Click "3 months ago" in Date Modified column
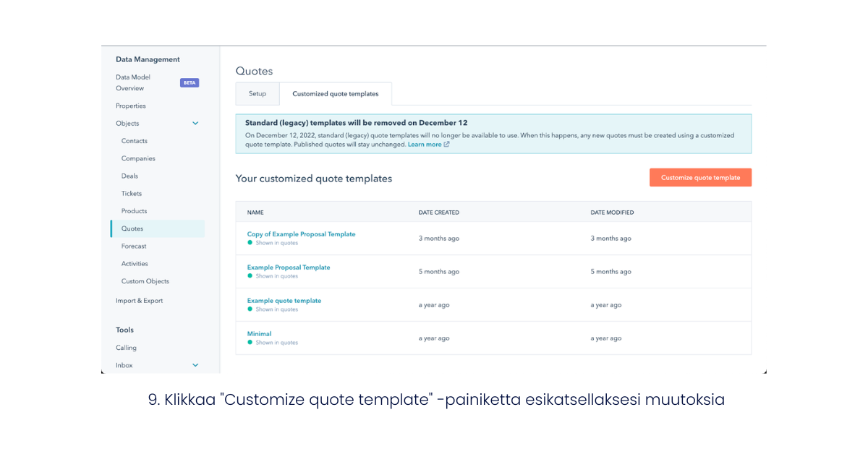Image resolution: width=868 pixels, height=454 pixels. tap(611, 239)
